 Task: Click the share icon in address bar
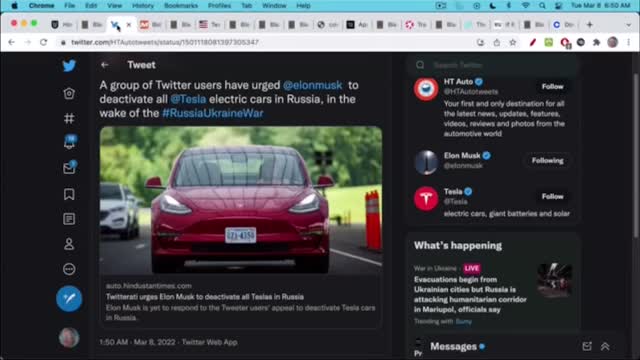tap(497, 42)
